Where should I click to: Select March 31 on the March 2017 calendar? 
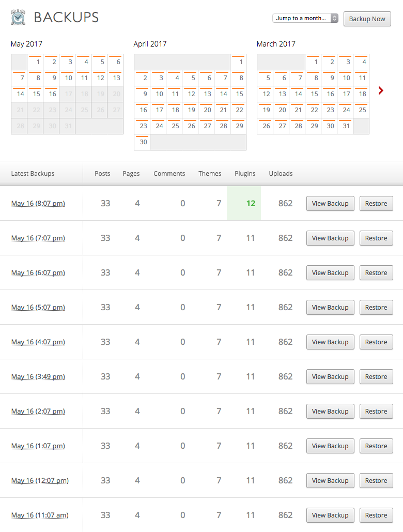pos(345,126)
